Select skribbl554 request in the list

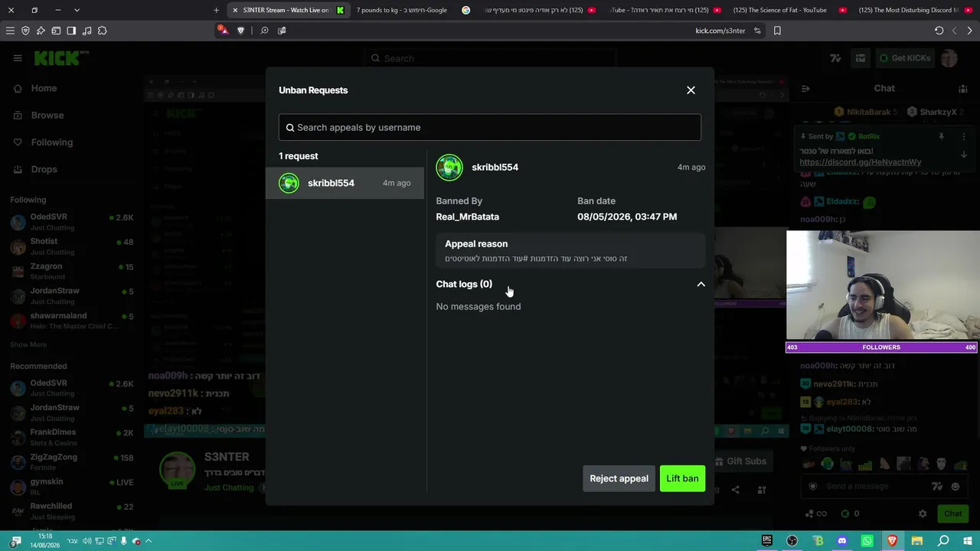pyautogui.click(x=345, y=183)
